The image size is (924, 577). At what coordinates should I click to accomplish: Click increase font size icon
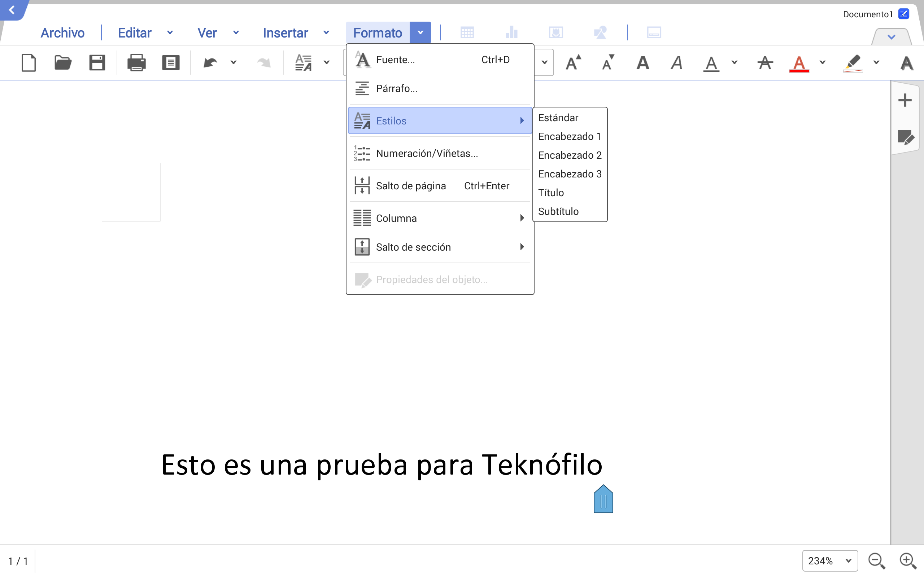(573, 63)
